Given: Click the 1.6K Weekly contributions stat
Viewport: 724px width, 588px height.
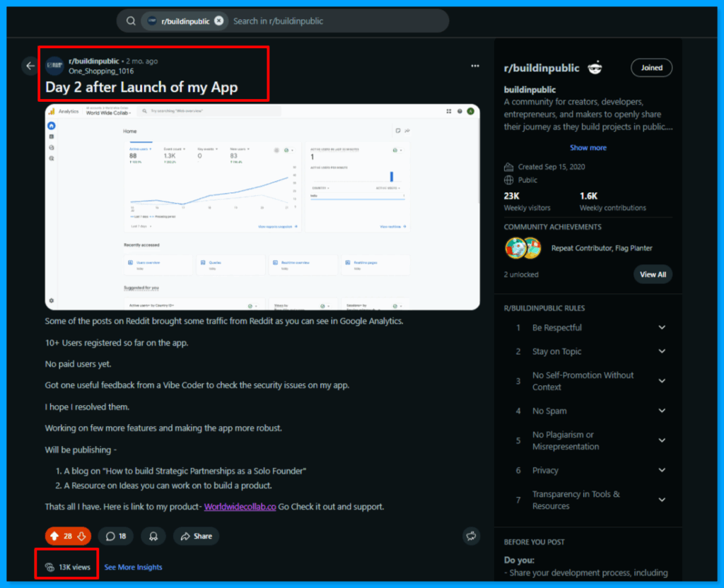Looking at the screenshot, I should [x=613, y=201].
